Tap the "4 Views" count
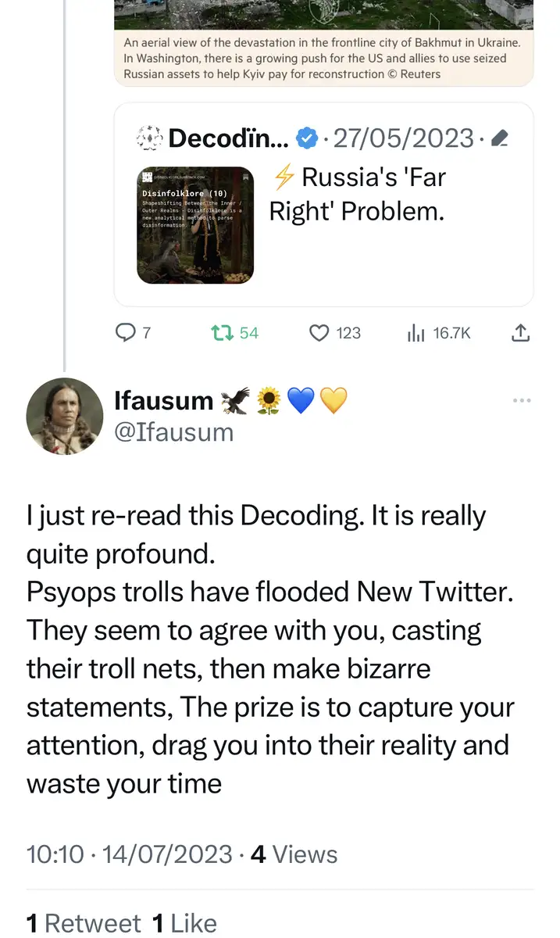 pyautogui.click(x=294, y=854)
